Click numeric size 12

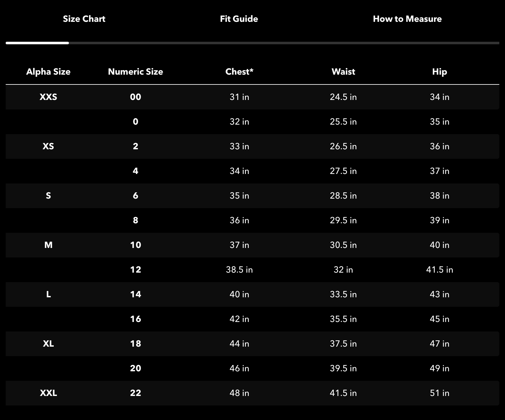point(136,269)
